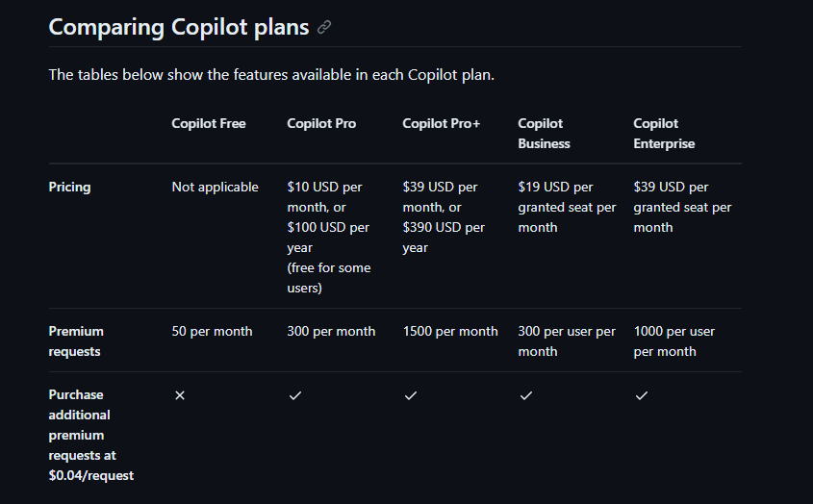
Task: Click the checkmark under Copilot Pro column
Action: click(x=295, y=395)
